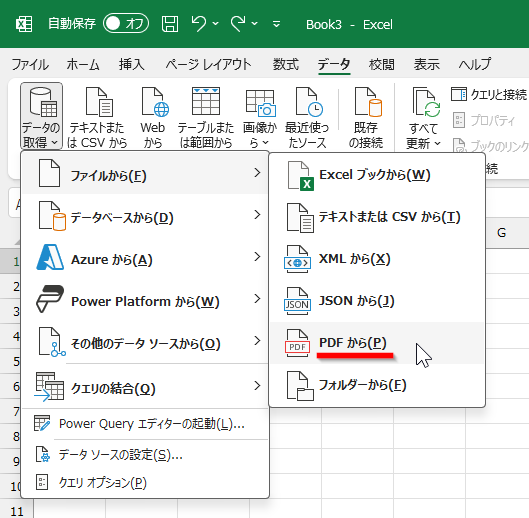Viewport: 529px width, 518px height.
Task: Switch to the 数式 tab
Action: coord(285,64)
